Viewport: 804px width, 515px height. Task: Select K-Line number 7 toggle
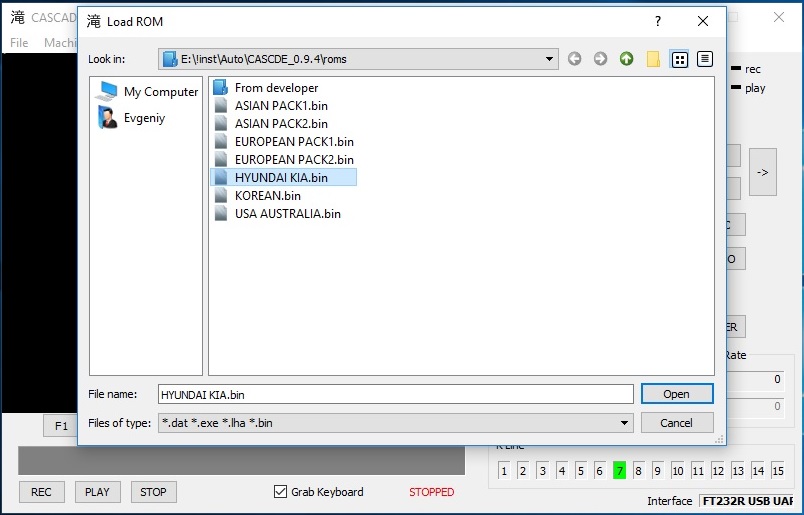point(619,471)
